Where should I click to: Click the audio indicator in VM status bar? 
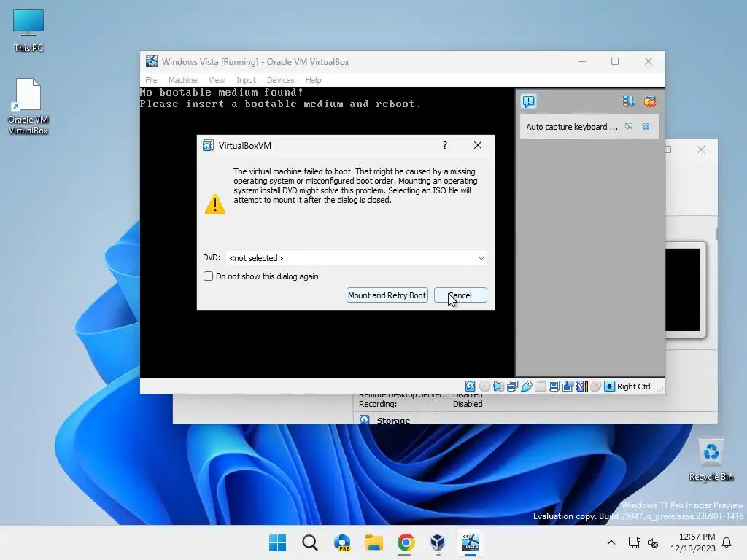pos(498,386)
